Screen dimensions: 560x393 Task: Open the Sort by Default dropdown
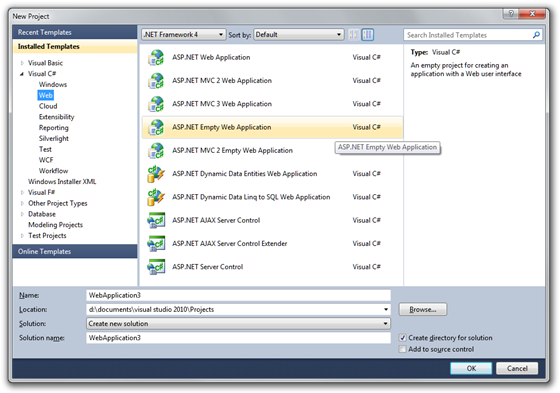coord(299,35)
